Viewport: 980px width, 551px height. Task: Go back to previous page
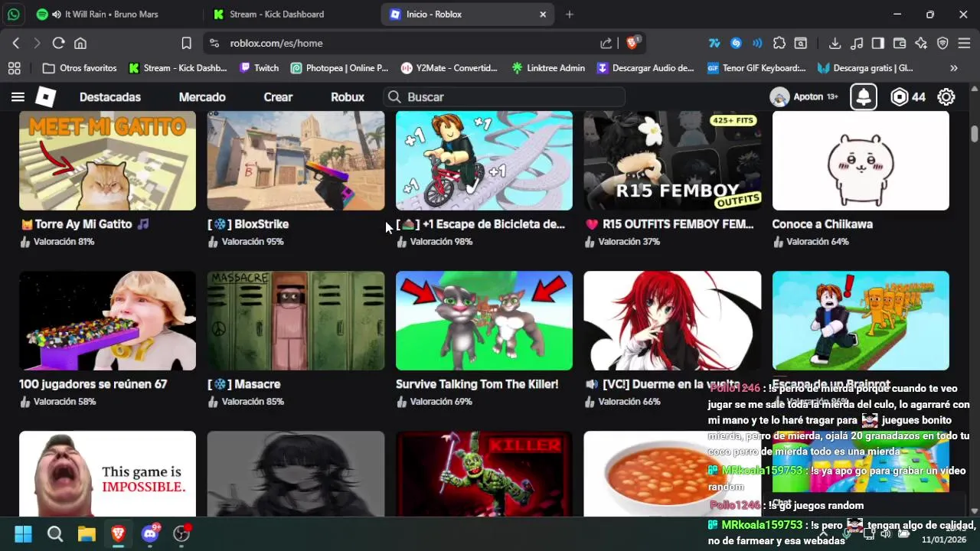tap(16, 44)
